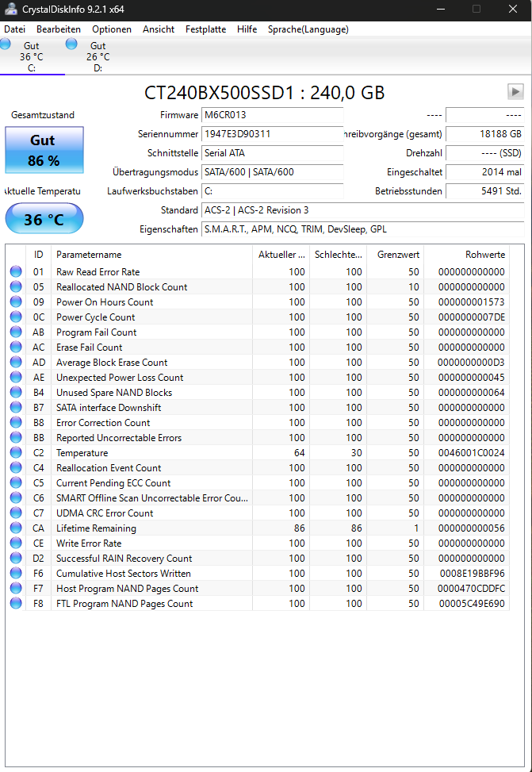Click the Eigenschaften field with S.M.A.R.T.
Image resolution: width=532 pixels, height=772 pixels.
[x=362, y=229]
